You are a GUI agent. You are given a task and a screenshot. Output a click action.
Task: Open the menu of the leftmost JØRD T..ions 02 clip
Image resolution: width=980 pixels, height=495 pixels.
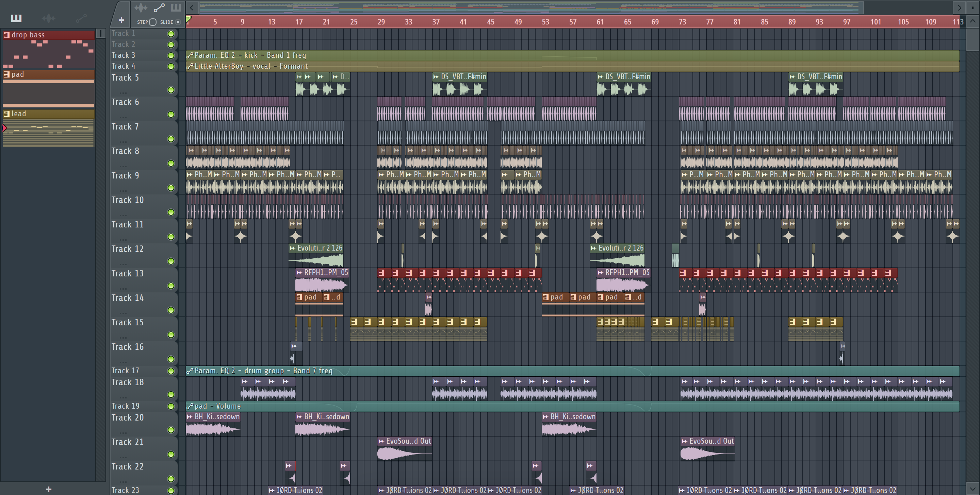point(272,491)
